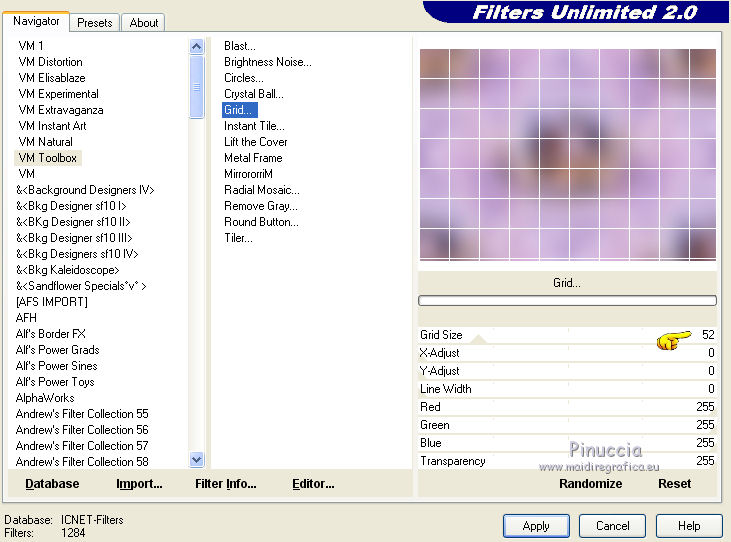This screenshot has height=542, width=731.
Task: Click the X-Adjust slider
Action: click(567, 353)
